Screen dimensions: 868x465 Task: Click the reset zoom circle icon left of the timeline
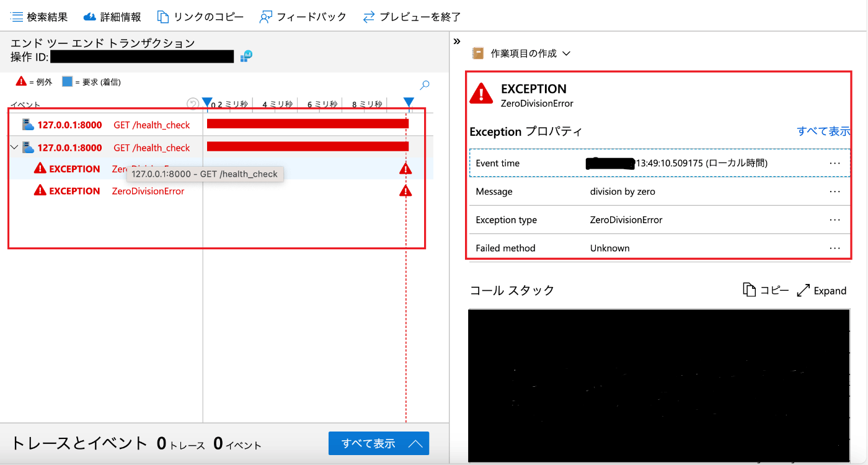[192, 104]
